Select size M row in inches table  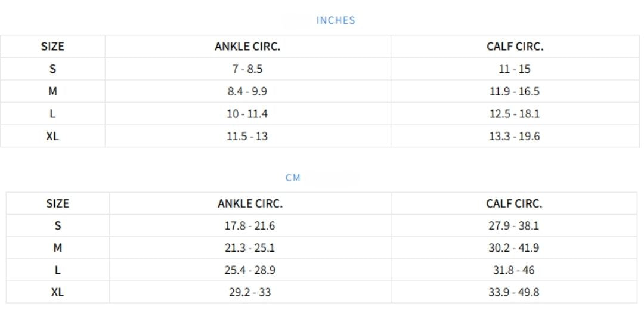click(x=320, y=91)
